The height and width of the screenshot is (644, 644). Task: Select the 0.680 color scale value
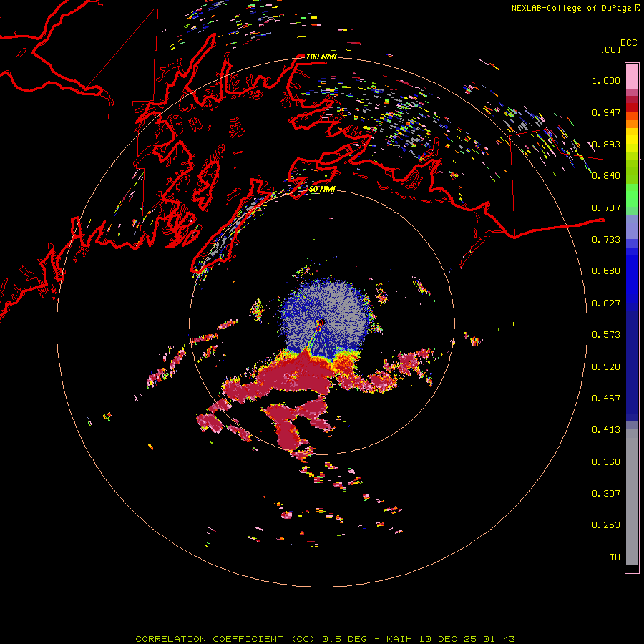(x=606, y=271)
